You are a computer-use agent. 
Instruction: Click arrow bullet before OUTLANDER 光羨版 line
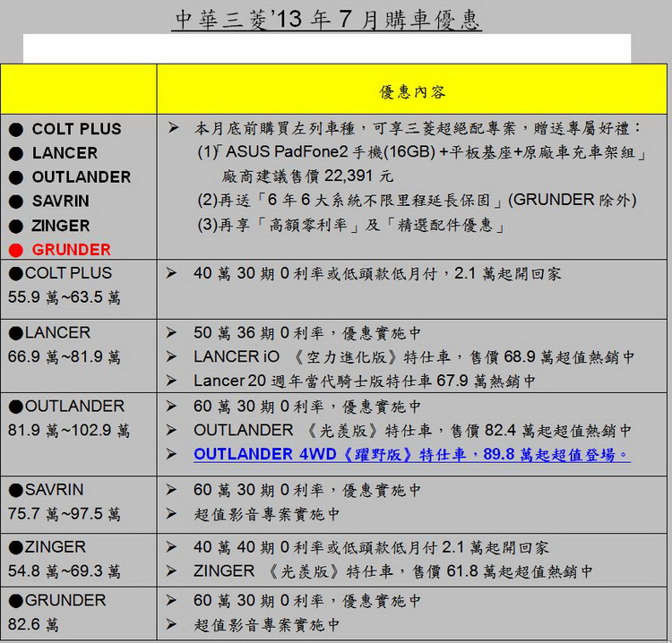[x=173, y=431]
